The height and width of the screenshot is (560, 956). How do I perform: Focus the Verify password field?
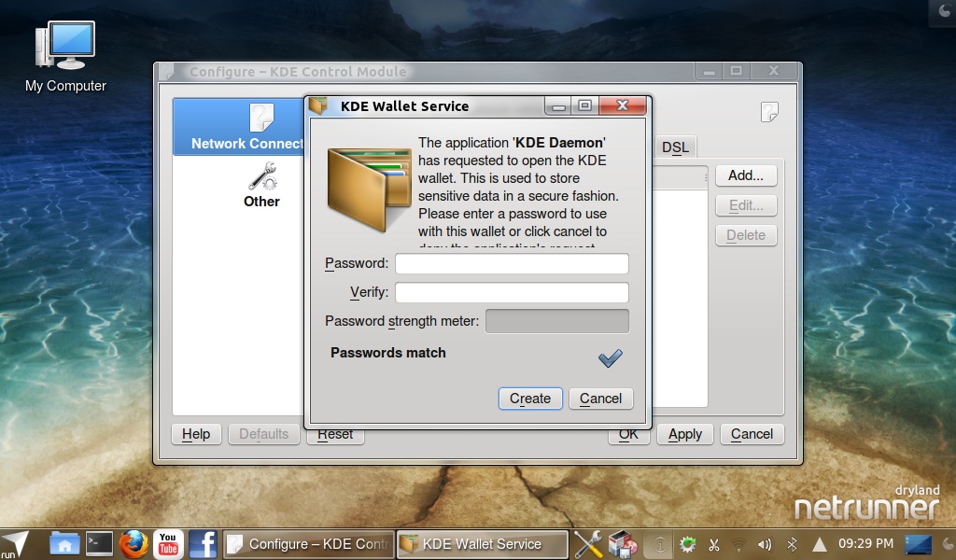tap(512, 292)
